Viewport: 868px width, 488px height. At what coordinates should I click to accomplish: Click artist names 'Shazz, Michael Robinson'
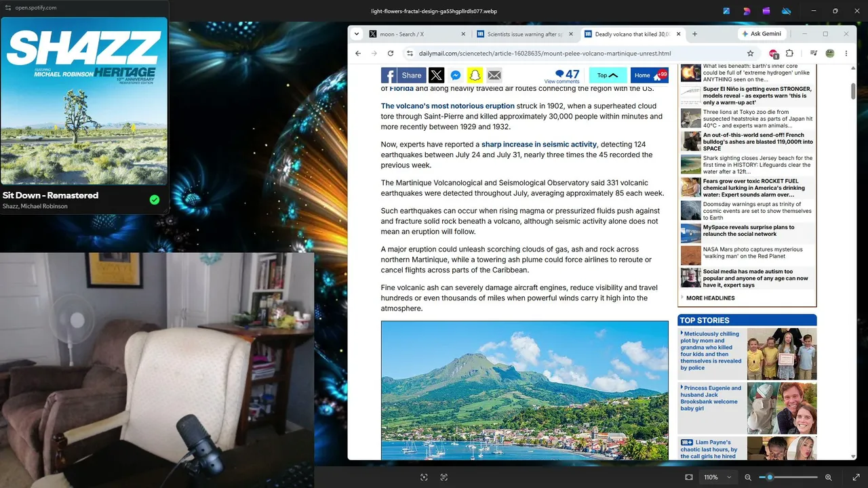pos(35,206)
